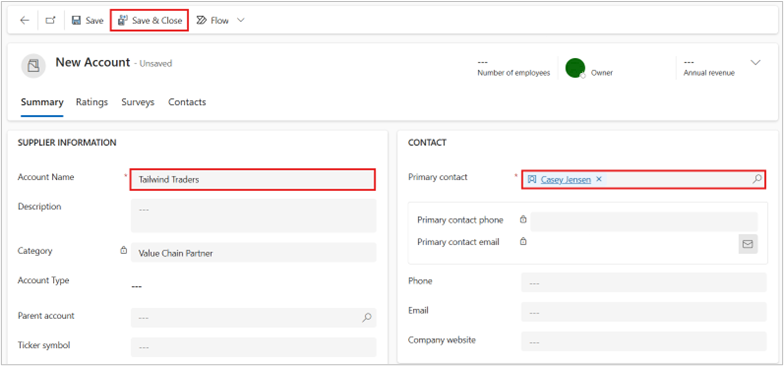Expand the Flow dropdown chevron

click(240, 20)
